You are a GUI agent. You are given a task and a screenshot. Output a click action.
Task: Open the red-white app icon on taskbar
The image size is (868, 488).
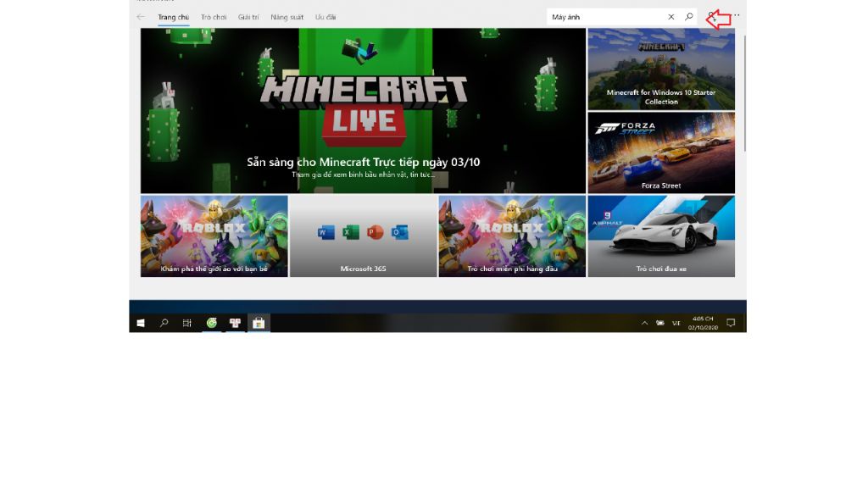click(236, 323)
